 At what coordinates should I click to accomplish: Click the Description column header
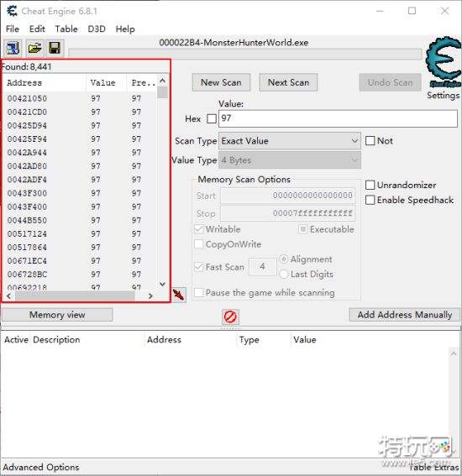click(56, 340)
